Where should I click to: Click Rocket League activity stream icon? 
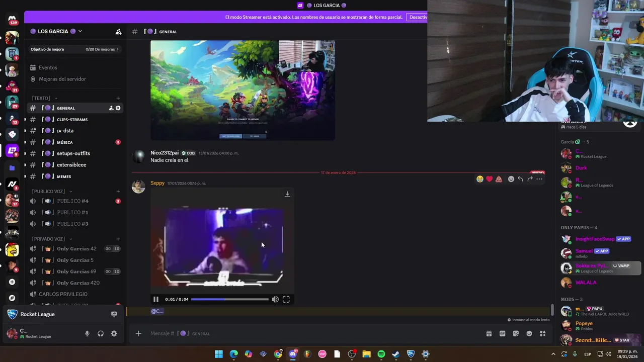(114, 314)
